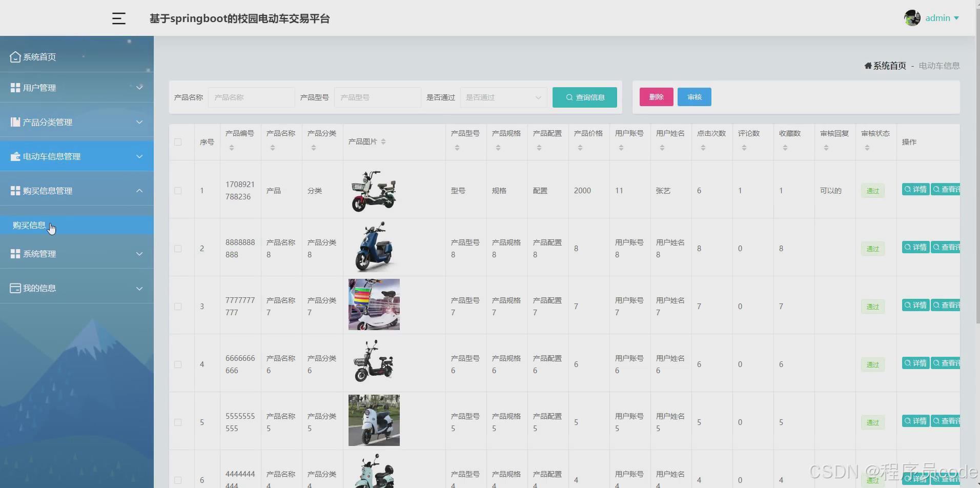
Task: Sort by 审核状态 column arrows
Action: tap(867, 148)
